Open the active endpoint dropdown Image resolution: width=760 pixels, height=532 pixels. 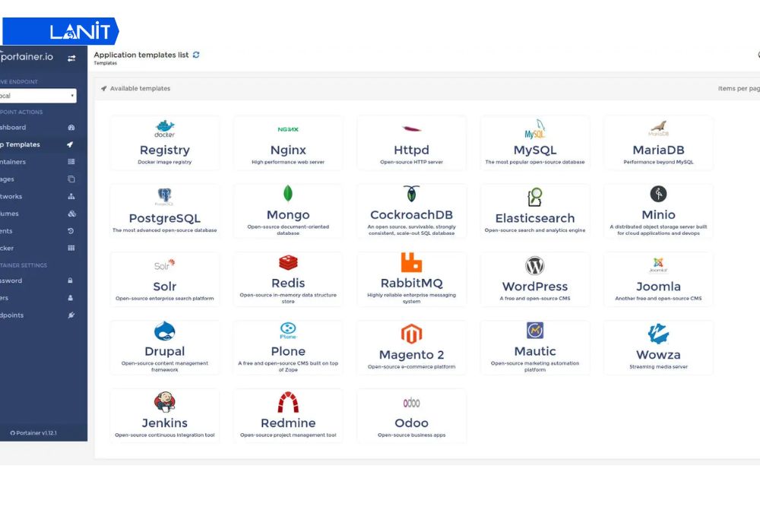click(37, 96)
